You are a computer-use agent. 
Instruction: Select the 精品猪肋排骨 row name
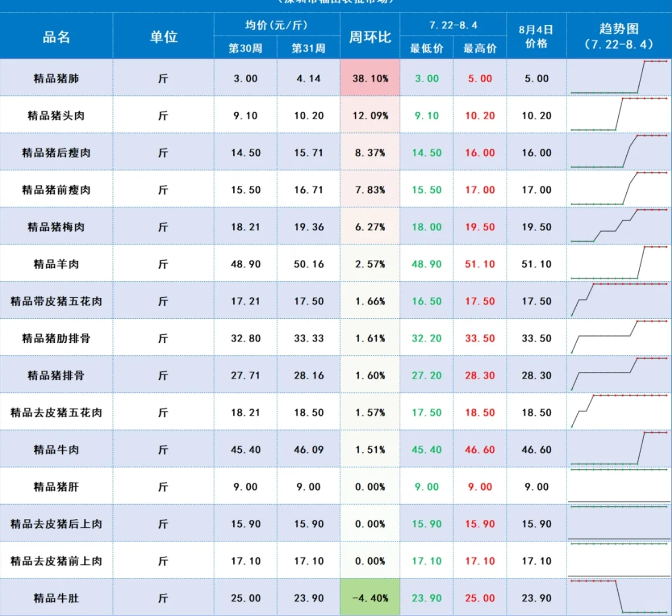pyautogui.click(x=56, y=338)
